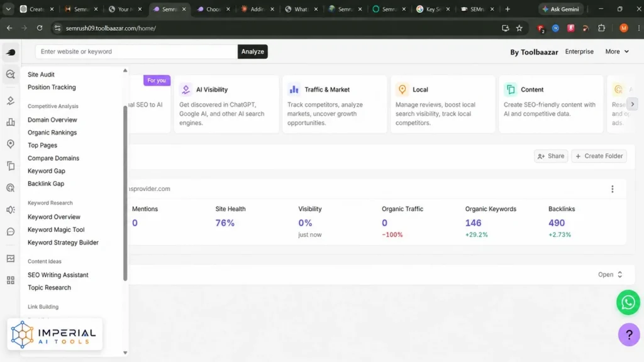Screen dimensions: 644x362
Task: Click the sidebar menu scroll-up arrow
Action: pos(125,70)
